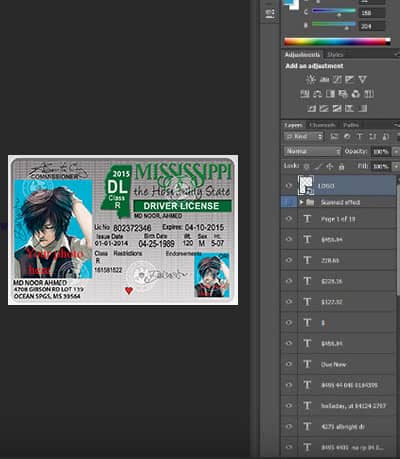Hide the LOGO layer
400x459 pixels.
(x=289, y=186)
